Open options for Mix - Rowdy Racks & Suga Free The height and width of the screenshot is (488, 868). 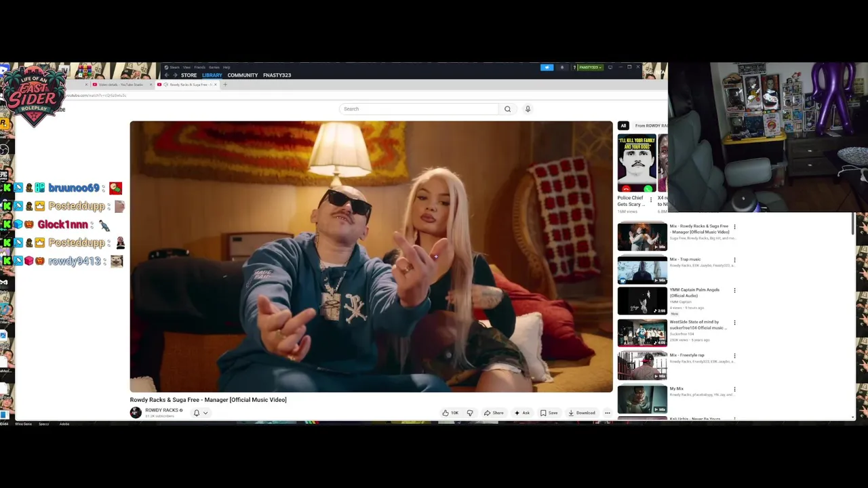coord(734,227)
